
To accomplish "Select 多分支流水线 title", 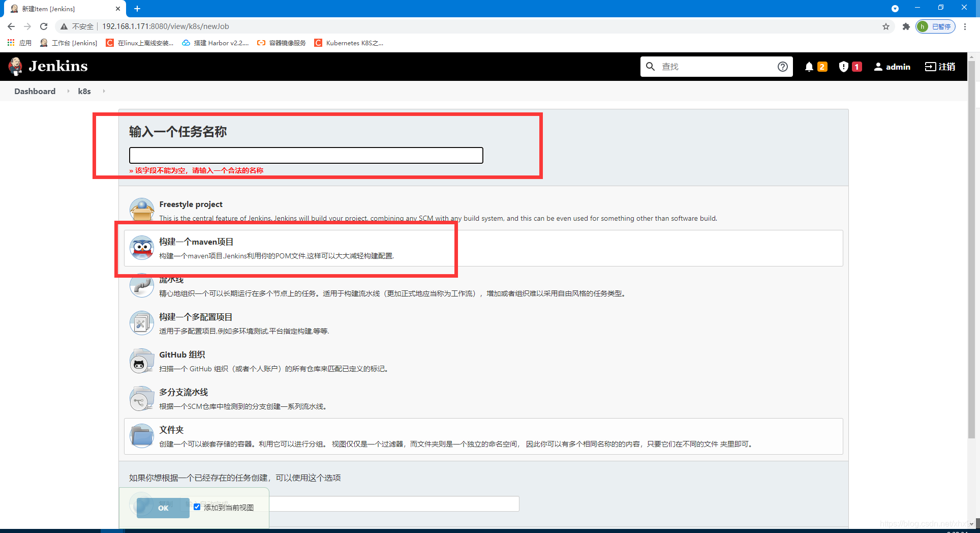I will point(183,392).
